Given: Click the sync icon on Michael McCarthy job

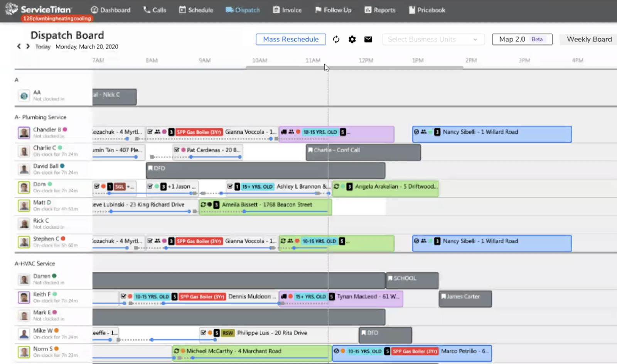Looking at the screenshot, I should [x=177, y=351].
